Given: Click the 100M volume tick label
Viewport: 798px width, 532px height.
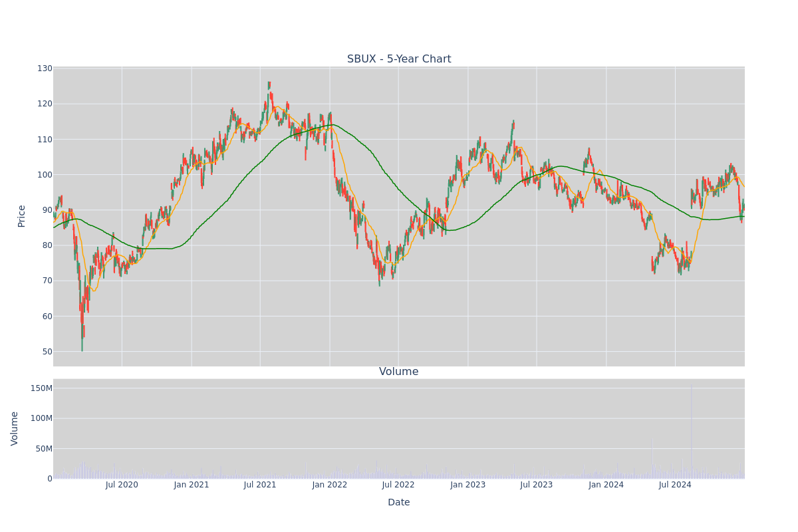Looking at the screenshot, I should (x=41, y=418).
